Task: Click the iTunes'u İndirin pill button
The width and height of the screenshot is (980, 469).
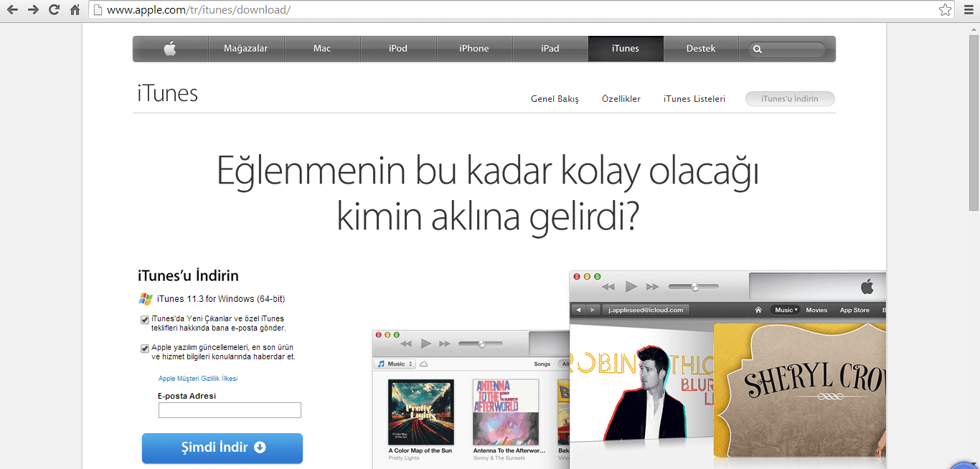Action: point(790,99)
